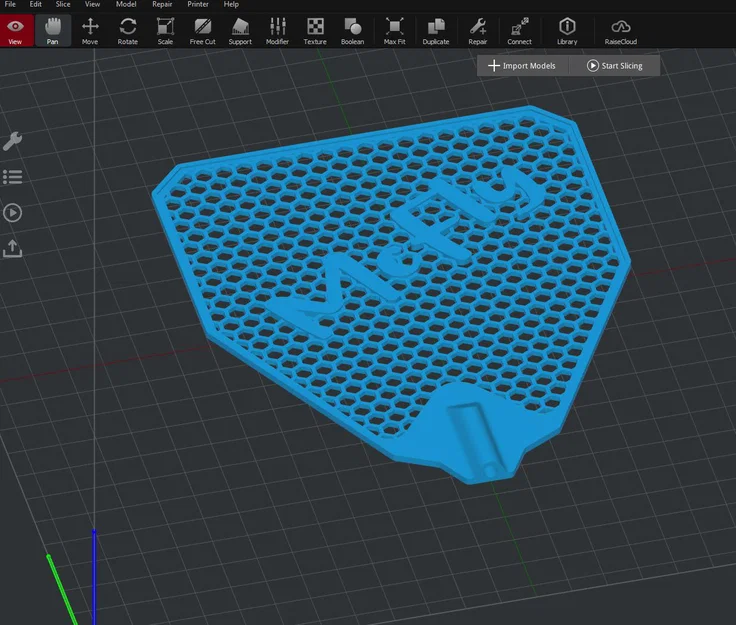
Task: Open the Help menu
Action: pos(231,4)
